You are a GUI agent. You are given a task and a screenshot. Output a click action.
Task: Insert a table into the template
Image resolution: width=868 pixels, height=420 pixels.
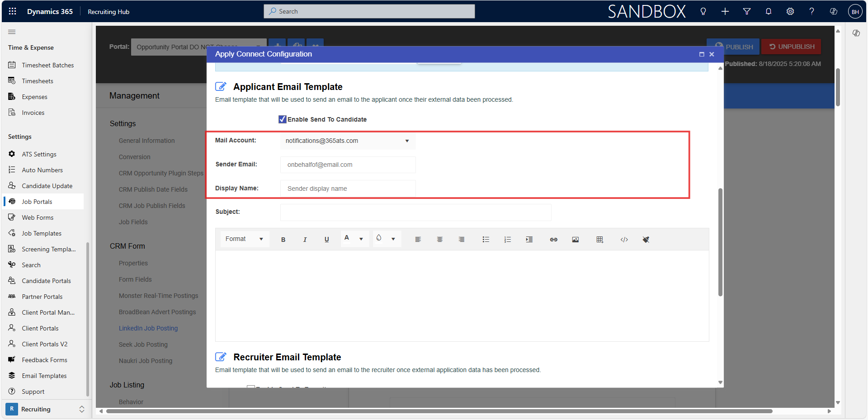point(599,239)
